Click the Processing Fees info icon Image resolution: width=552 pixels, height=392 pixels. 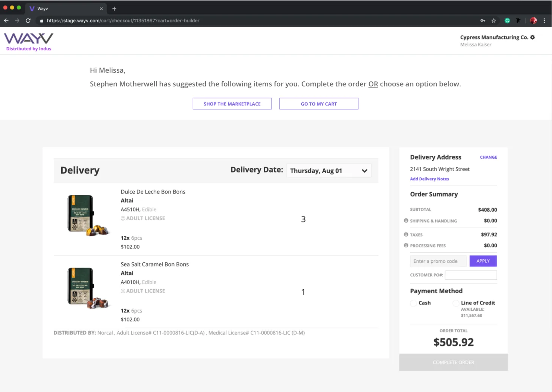point(406,245)
